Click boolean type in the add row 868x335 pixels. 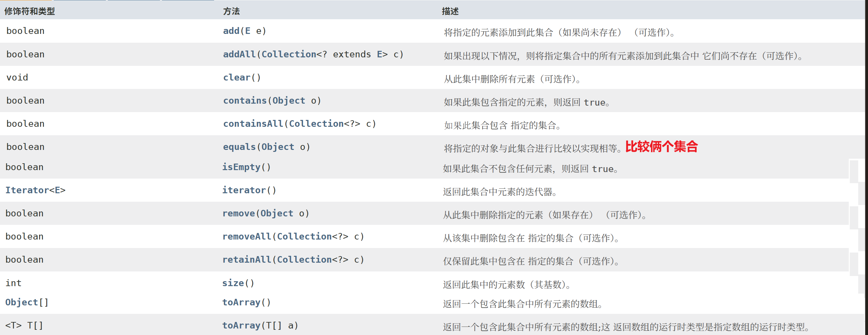[25, 31]
